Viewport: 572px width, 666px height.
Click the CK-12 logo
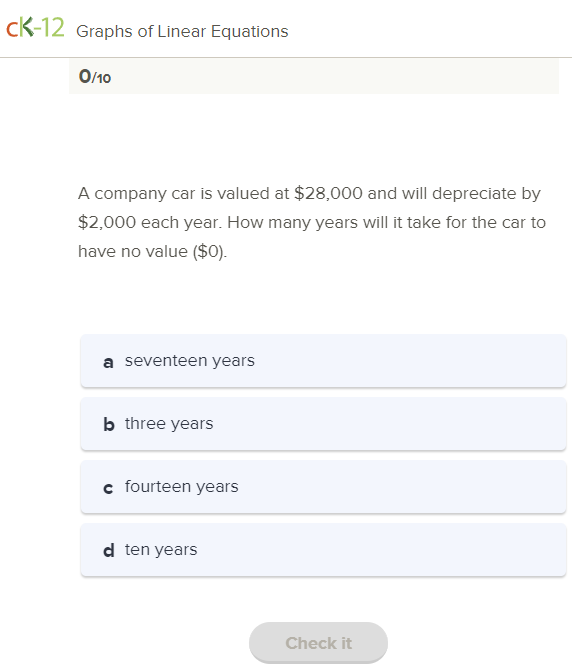pyautogui.click(x=35, y=28)
